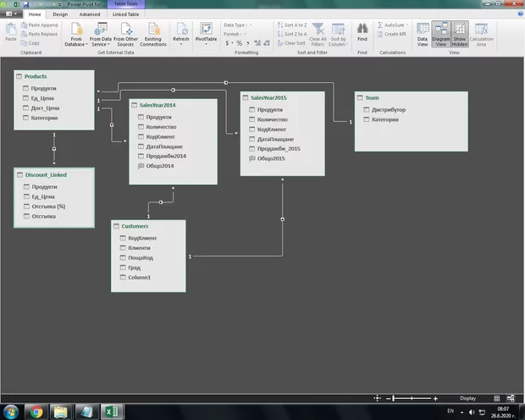
Task: Launch Chrome from the taskbar
Action: [x=36, y=412]
